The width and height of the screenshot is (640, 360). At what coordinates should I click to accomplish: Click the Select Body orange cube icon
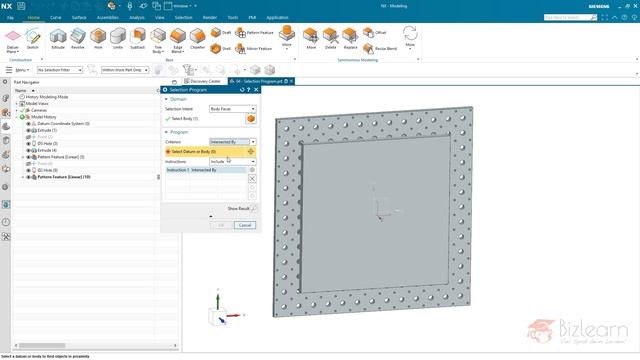[251, 119]
